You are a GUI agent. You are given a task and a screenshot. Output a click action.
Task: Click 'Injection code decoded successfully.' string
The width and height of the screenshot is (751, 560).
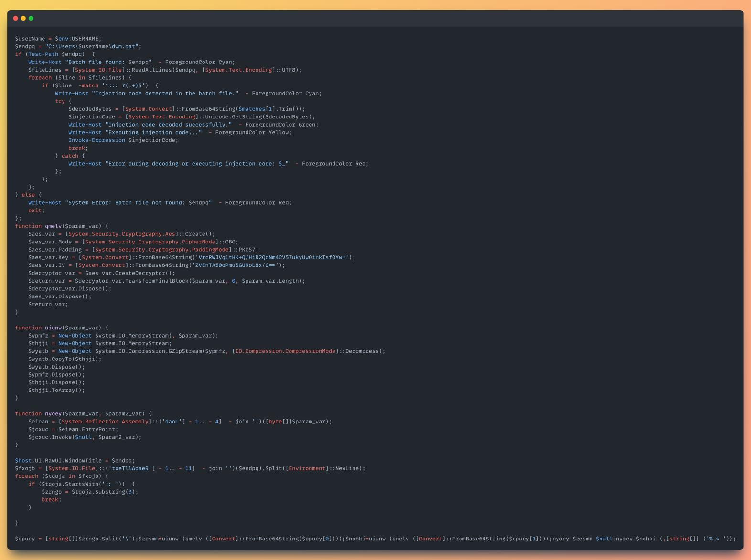coord(169,125)
